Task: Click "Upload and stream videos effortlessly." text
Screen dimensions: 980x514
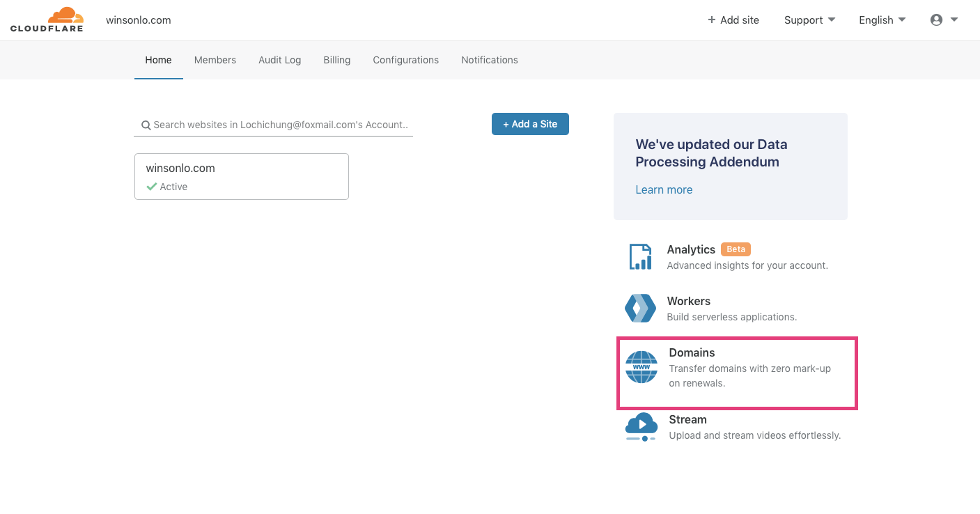Action: tap(755, 435)
